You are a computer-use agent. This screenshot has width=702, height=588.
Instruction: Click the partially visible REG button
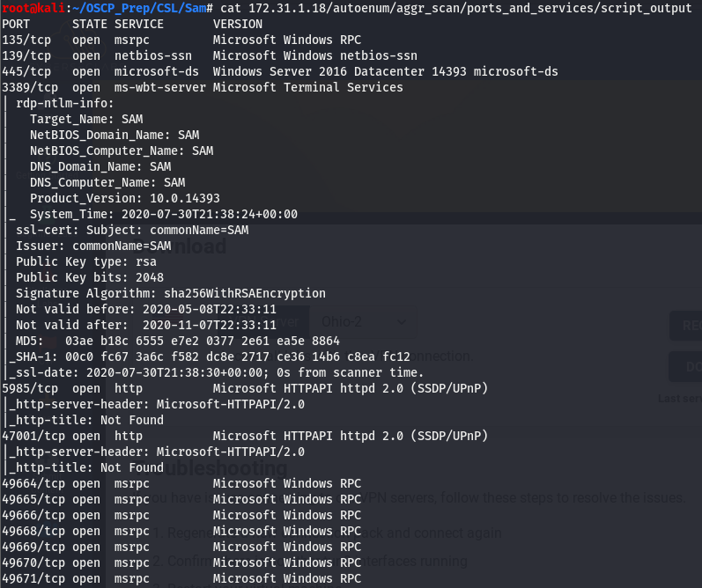click(686, 326)
